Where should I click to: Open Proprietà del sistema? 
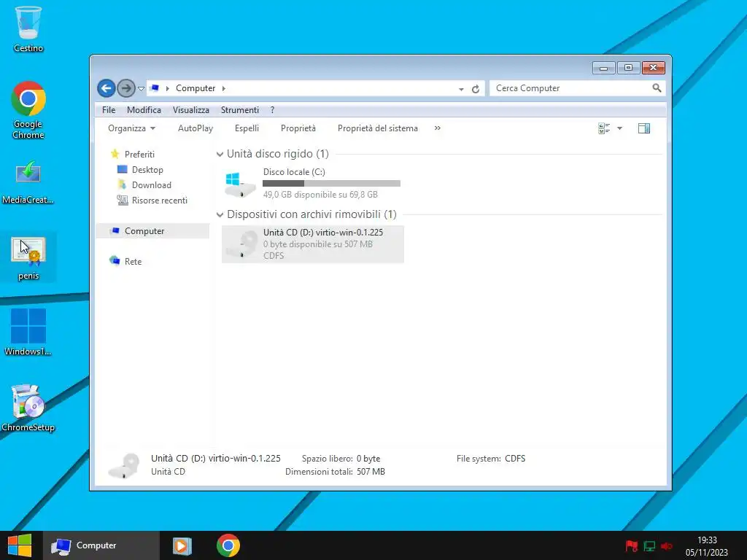(378, 128)
